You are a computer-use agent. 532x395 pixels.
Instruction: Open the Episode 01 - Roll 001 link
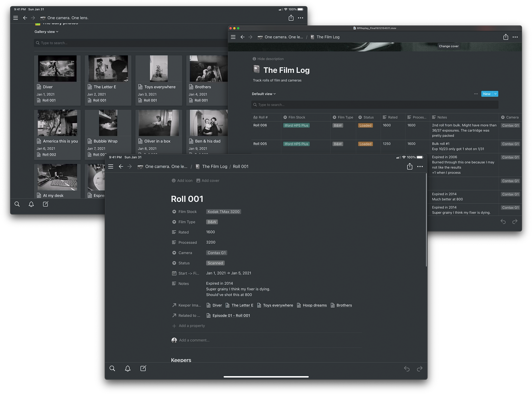[231, 315]
